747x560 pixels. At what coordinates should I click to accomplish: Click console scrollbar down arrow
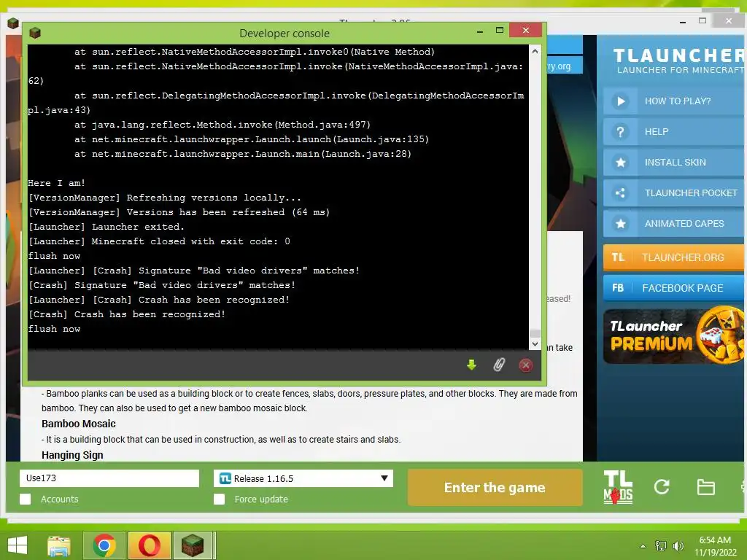pos(535,344)
